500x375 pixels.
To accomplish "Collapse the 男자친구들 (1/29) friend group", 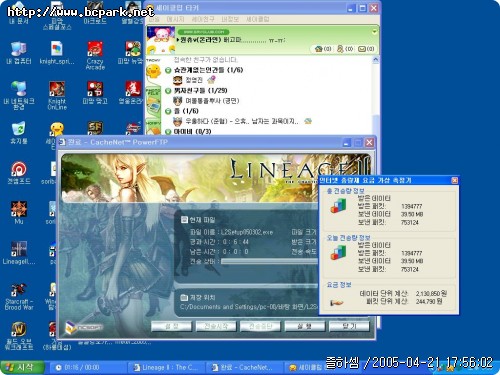I will pyautogui.click(x=168, y=91).
